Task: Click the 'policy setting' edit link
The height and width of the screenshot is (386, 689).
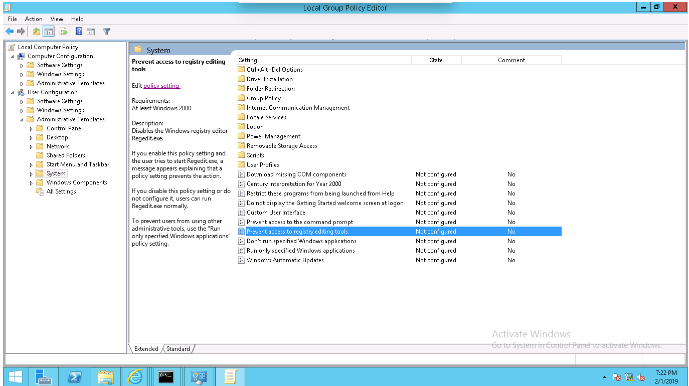Action: (161, 86)
